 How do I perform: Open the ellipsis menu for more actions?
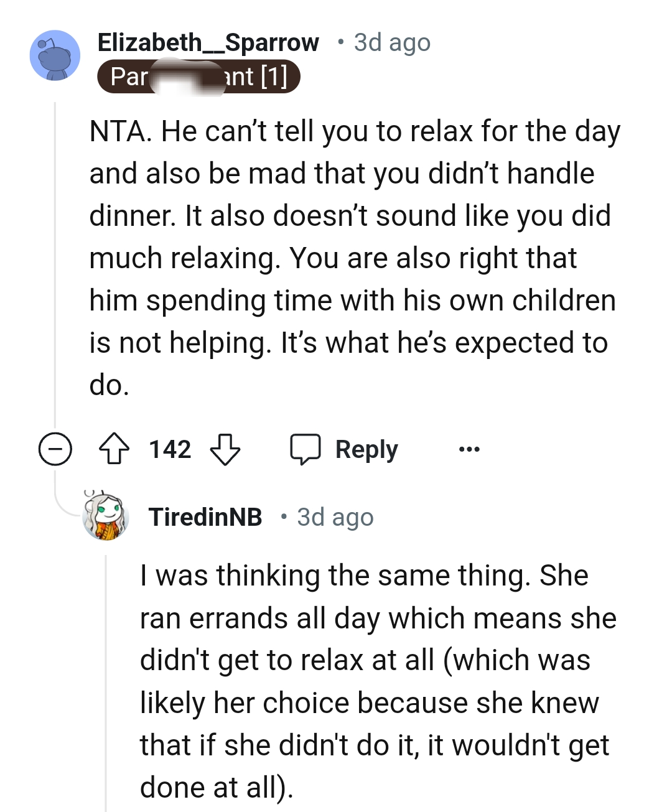pos(468,449)
